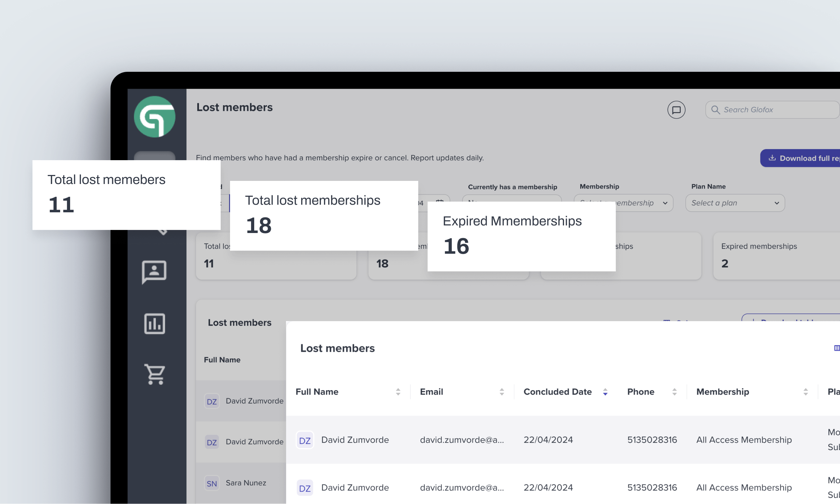Open the shopping cart icon in sidebar
Screen dimensions: 840x504
tap(154, 374)
